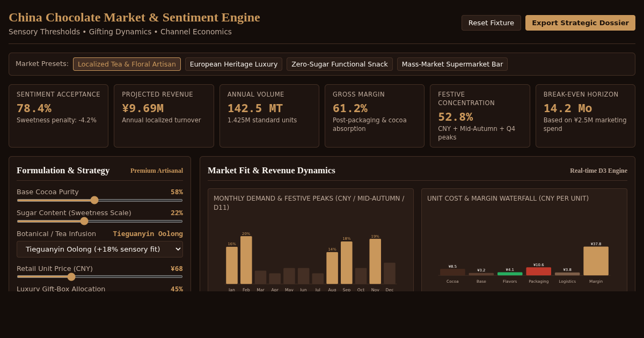Click the Premium Artisanal label
Image resolution: width=644 pixels, height=338 pixels.
point(157,171)
